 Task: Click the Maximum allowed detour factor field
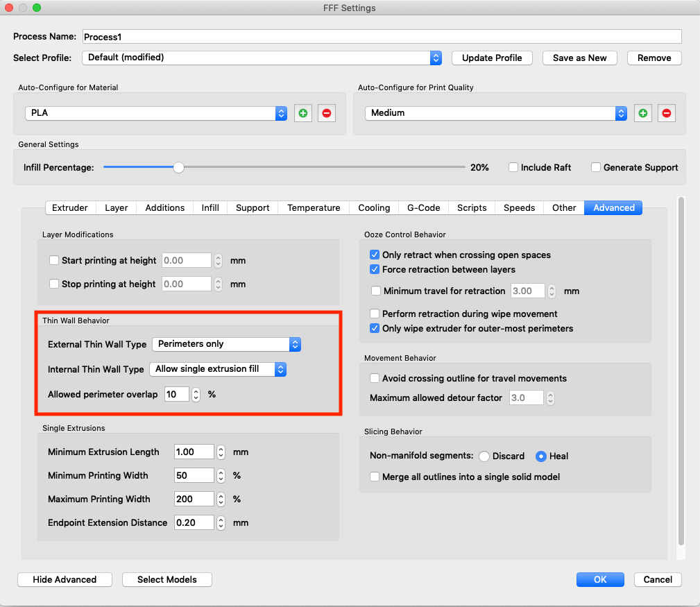coord(527,397)
